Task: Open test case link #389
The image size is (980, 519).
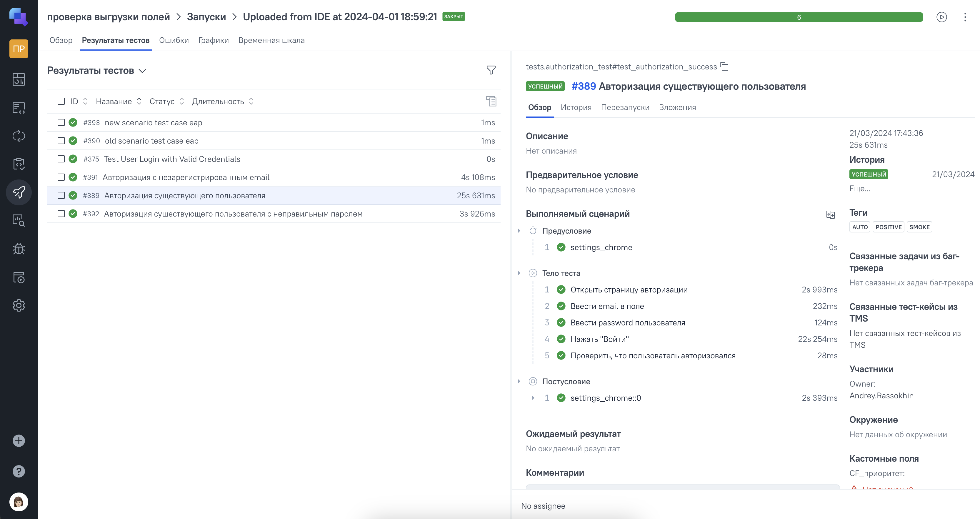Action: click(x=584, y=86)
